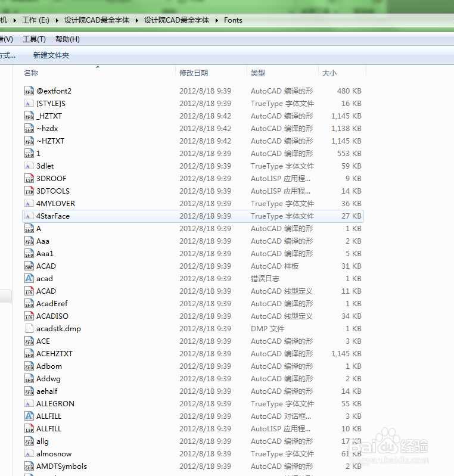Select the ACAD DWT template icon
The image size is (454, 476).
[x=29, y=266]
